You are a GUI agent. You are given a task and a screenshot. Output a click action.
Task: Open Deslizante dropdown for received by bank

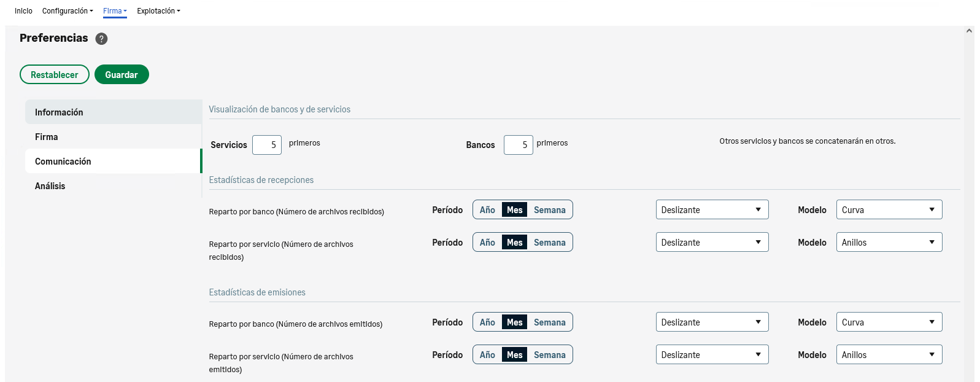coord(712,210)
